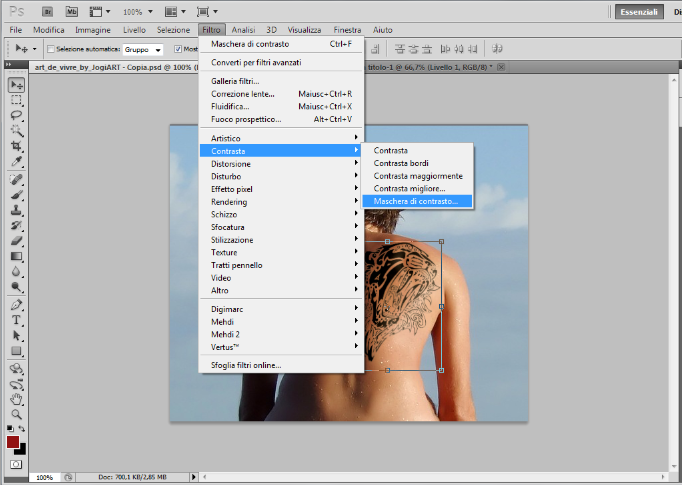Select the Move tool in toolbox
This screenshot has height=485, width=682.
[16, 84]
